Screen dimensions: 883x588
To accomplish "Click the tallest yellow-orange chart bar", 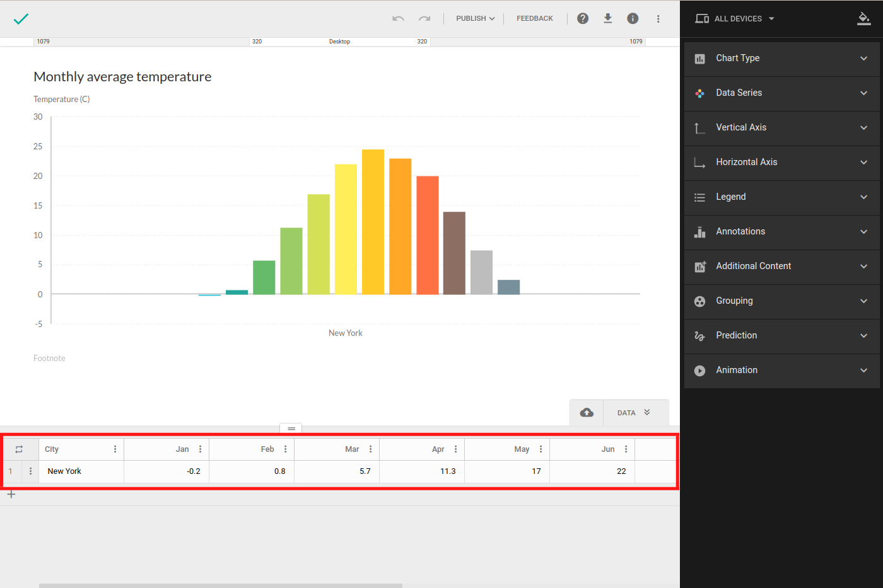I will 373,221.
